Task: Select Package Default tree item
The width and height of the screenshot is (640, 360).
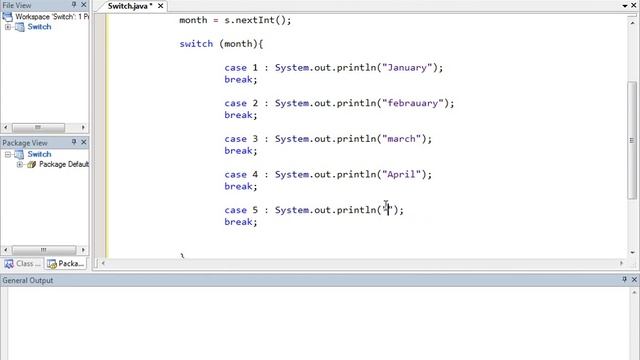Action: pyautogui.click(x=64, y=164)
